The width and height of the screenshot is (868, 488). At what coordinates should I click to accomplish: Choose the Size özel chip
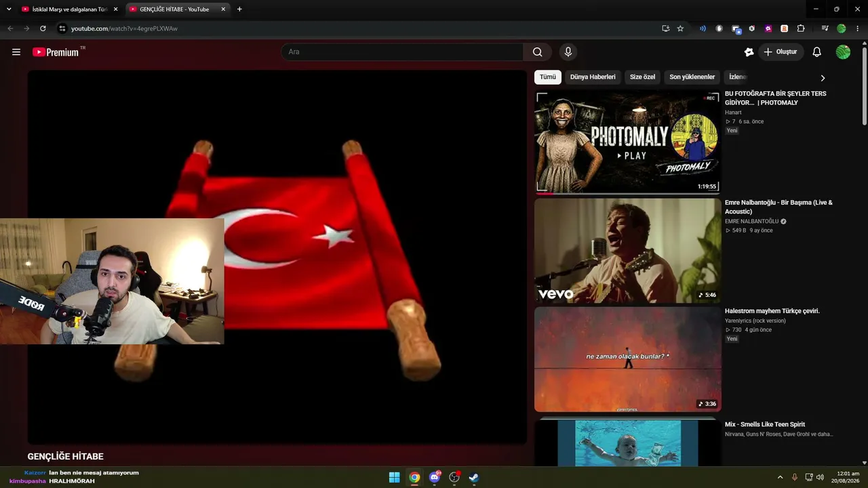point(642,77)
